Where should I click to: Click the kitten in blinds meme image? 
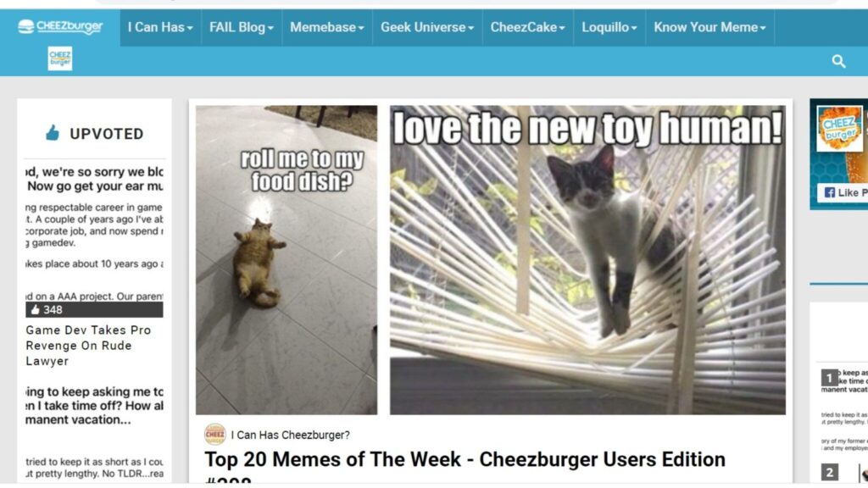587,260
